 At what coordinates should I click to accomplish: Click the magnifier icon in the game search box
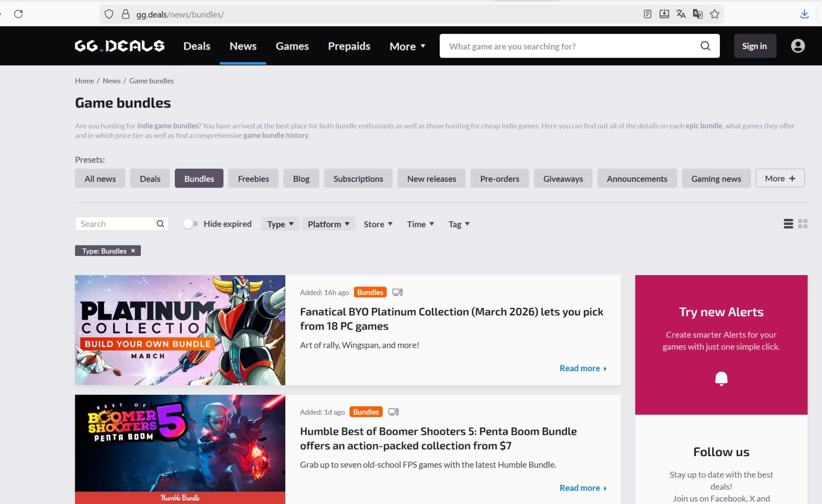705,46
